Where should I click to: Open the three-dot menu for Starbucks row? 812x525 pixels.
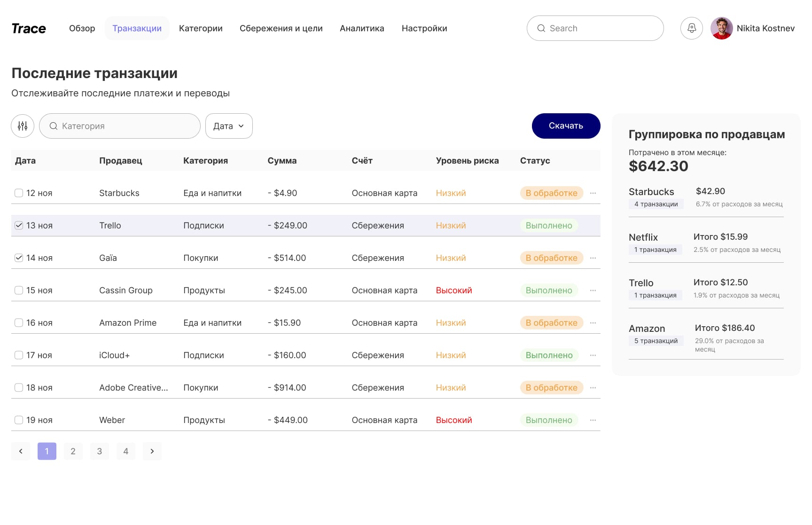pyautogui.click(x=593, y=193)
